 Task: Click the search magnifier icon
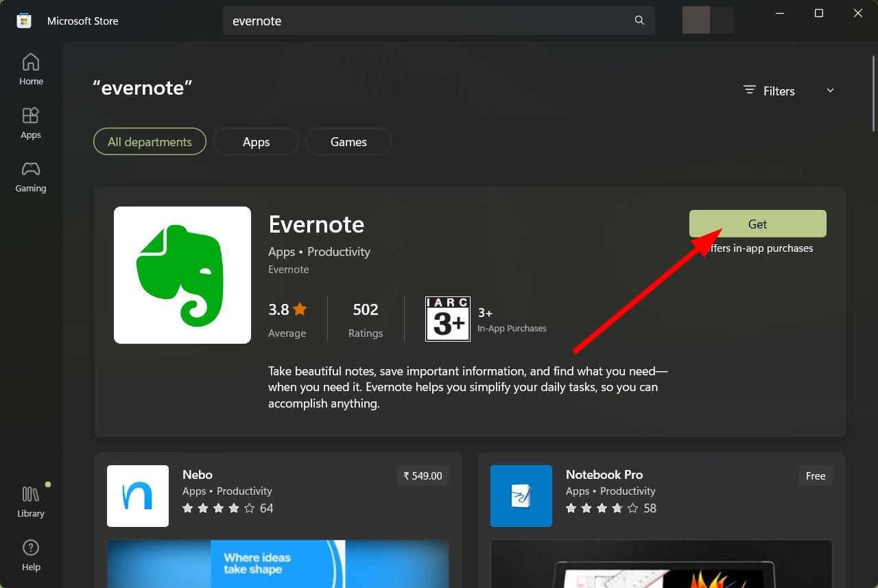(x=639, y=21)
